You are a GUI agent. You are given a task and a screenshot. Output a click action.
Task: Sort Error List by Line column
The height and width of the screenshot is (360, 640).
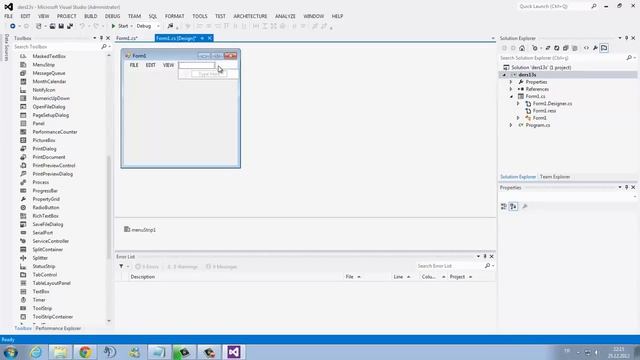tap(398, 277)
